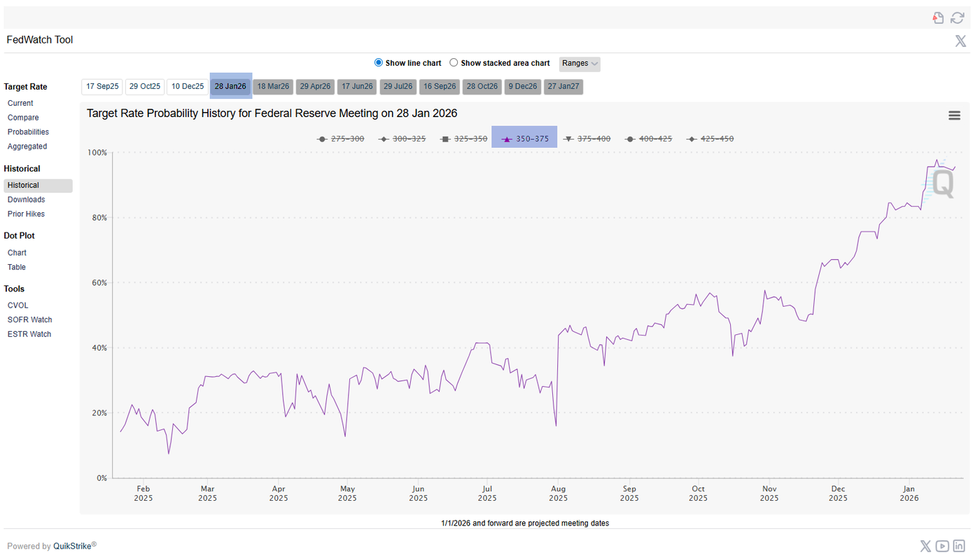Open the Dot Plot Chart page

coord(17,252)
